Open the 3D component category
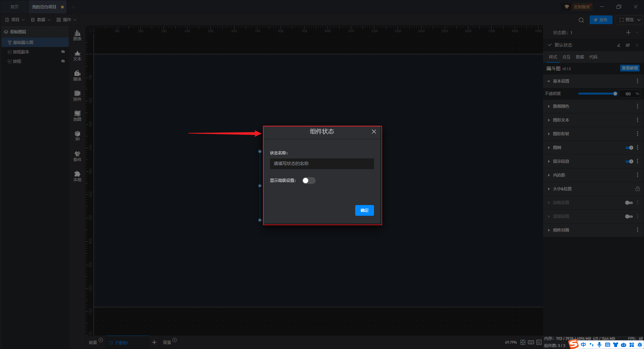 point(77,136)
